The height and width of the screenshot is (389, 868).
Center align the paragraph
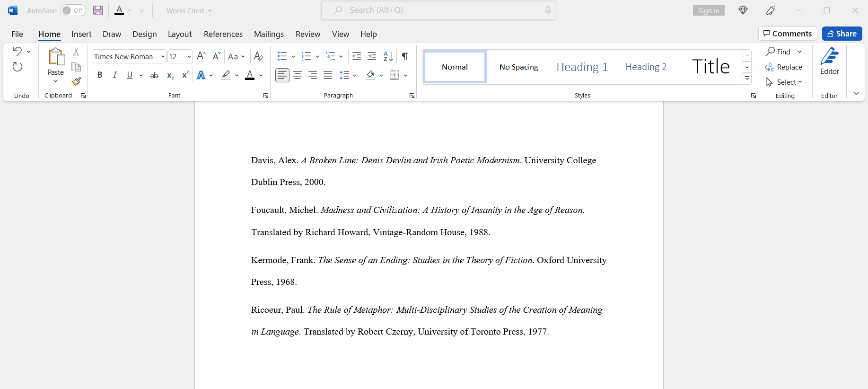298,75
